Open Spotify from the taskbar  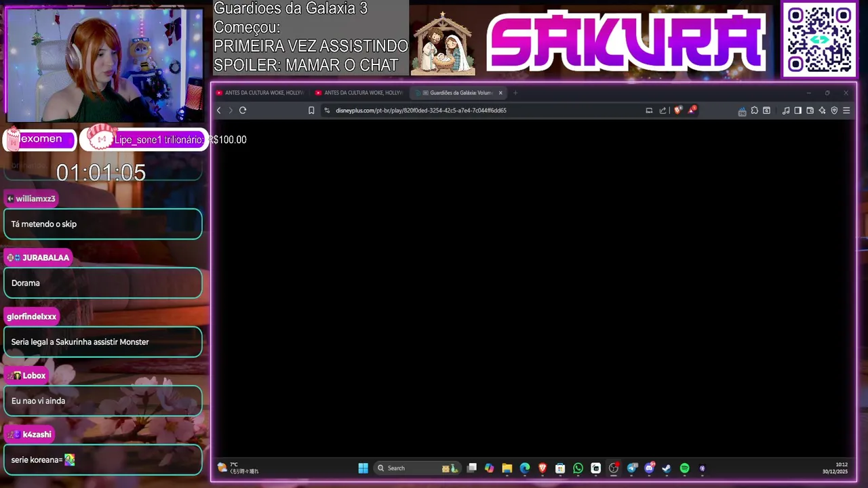click(684, 468)
